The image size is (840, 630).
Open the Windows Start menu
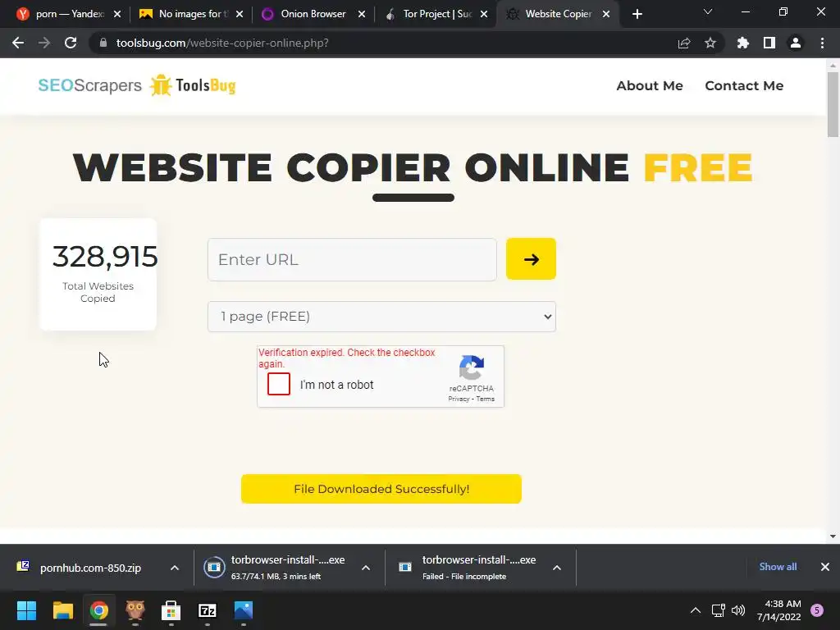[x=26, y=610]
